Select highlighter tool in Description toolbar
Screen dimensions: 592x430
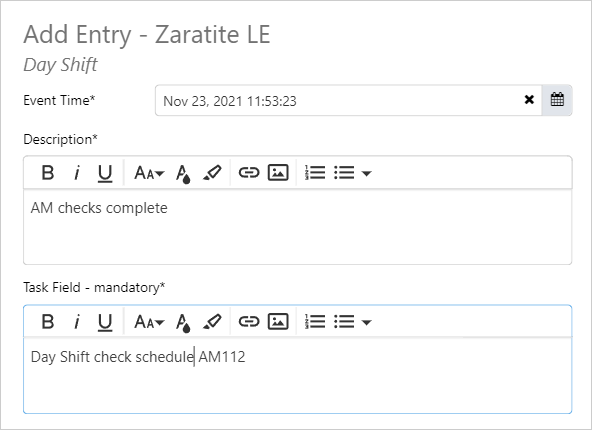coord(212,173)
